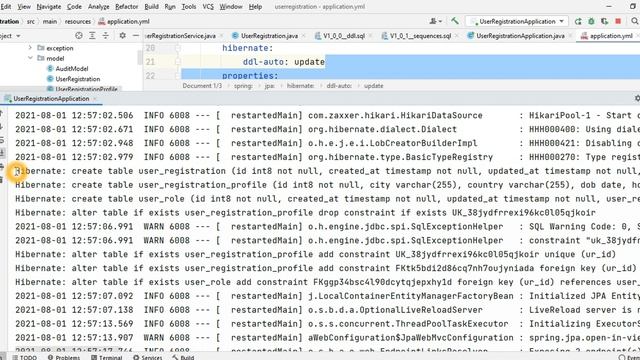Collapse All in the Project tool window
Image resolution: width=640 pixels, height=360 pixels.
pyautogui.click(x=106, y=36)
